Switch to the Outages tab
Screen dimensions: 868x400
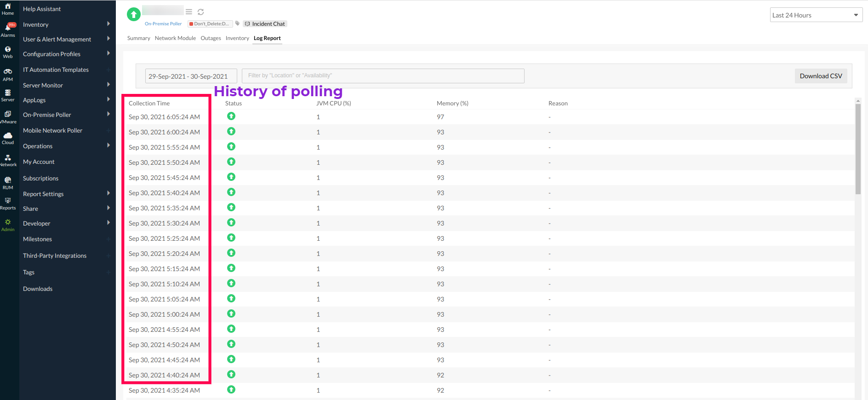pos(211,38)
